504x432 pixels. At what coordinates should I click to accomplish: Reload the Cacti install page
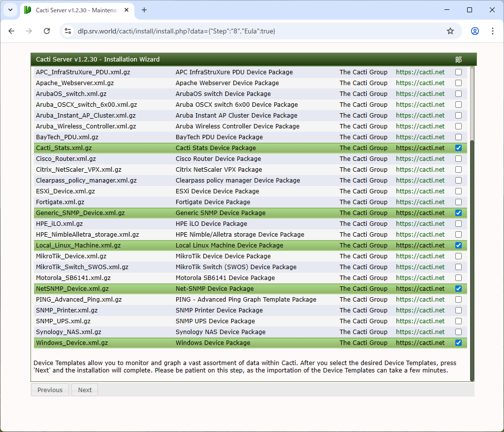point(47,31)
